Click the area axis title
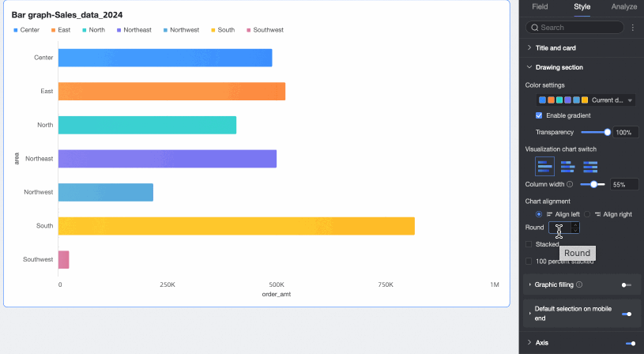The width and height of the screenshot is (644, 354). (x=17, y=159)
